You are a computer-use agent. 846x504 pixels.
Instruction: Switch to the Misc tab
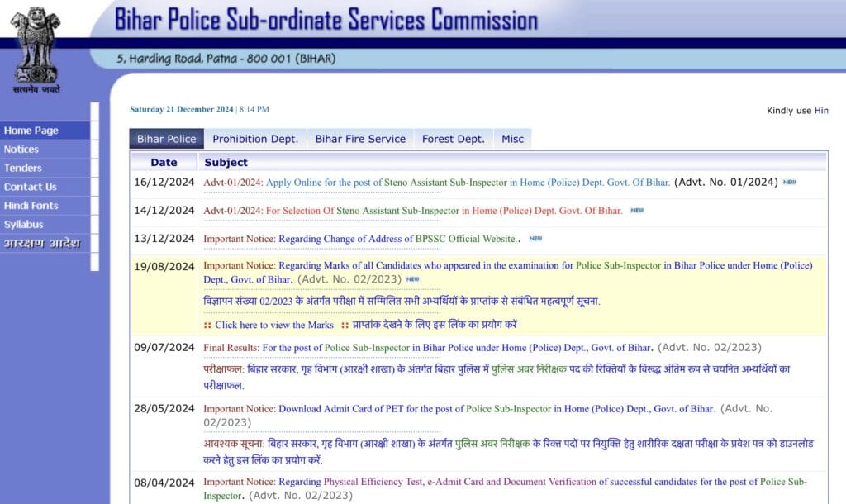(x=512, y=139)
